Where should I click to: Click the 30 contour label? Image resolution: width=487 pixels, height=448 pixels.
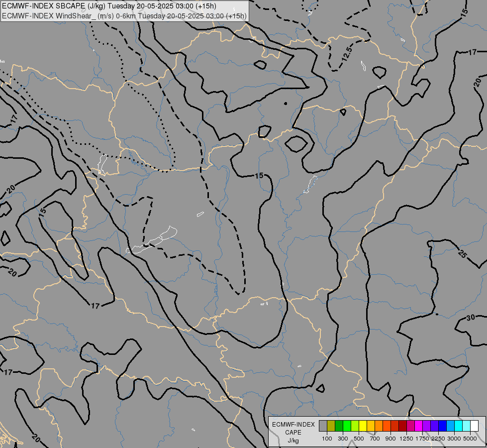(x=471, y=318)
